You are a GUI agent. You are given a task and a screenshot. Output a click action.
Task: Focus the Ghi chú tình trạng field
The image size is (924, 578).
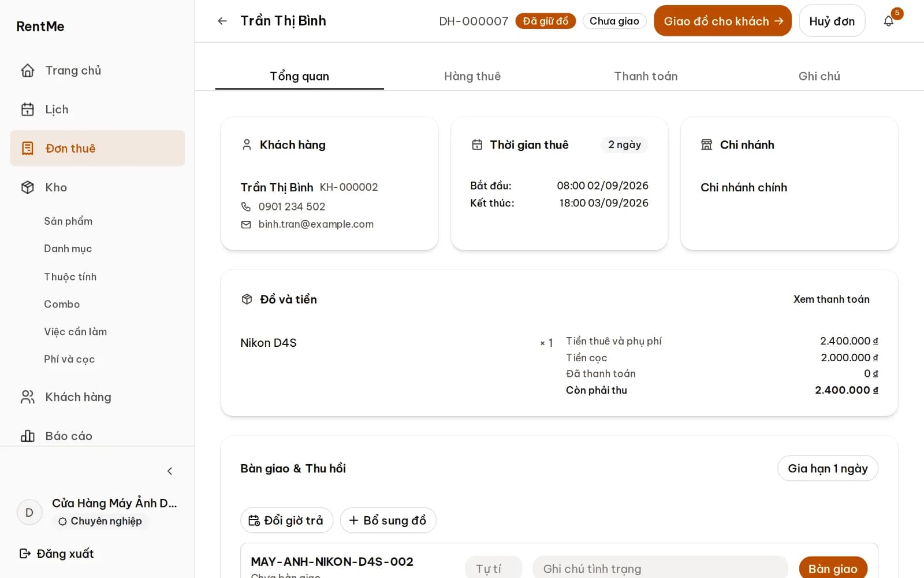pos(660,569)
